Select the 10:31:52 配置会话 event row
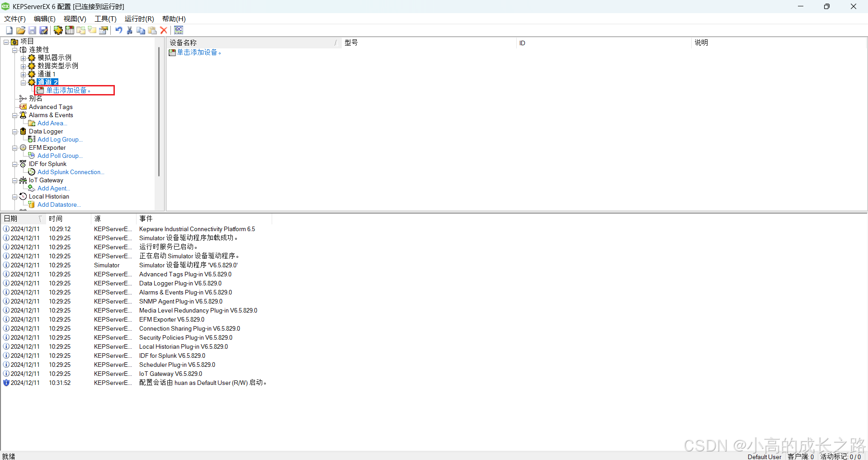The image size is (868, 460). [x=136, y=383]
